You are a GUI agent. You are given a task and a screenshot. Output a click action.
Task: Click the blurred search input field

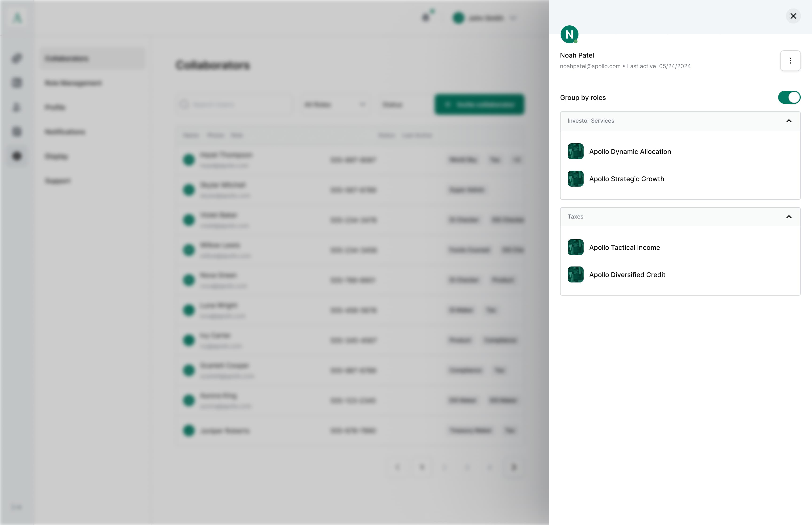tap(234, 104)
